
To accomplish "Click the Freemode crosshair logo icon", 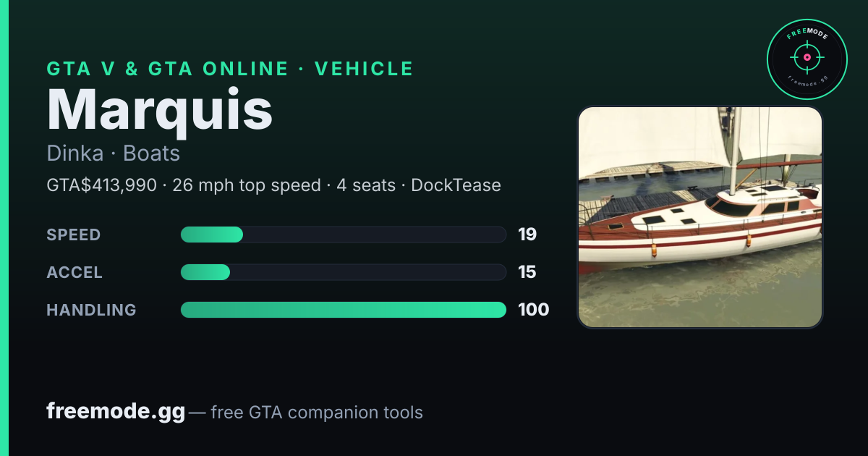I will click(x=807, y=59).
